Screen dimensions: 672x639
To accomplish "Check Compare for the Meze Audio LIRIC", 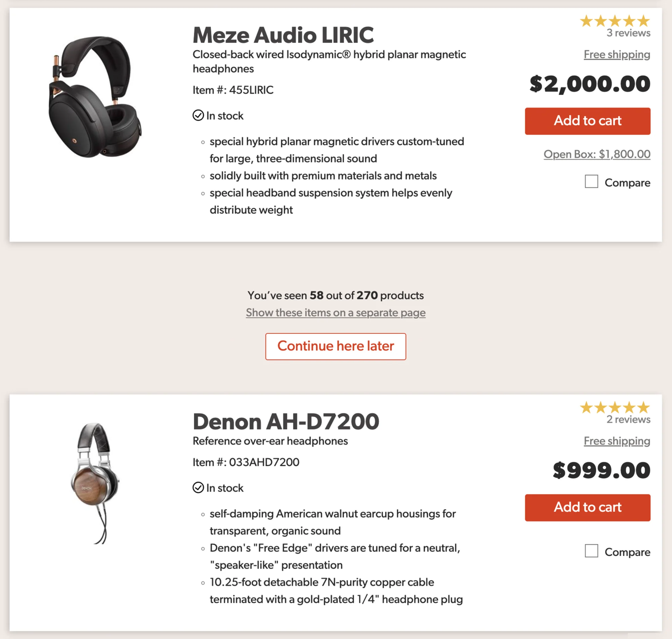I will click(x=591, y=182).
